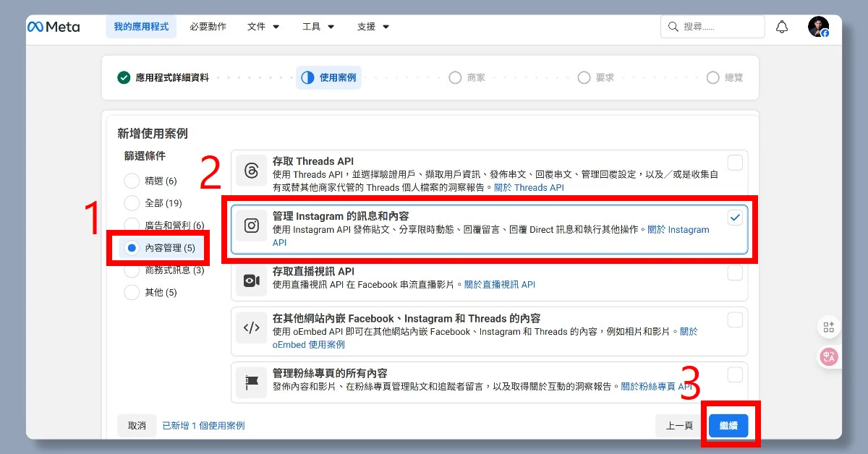The height and width of the screenshot is (454, 868).
Task: Open the profile avatar menu
Action: point(818,27)
